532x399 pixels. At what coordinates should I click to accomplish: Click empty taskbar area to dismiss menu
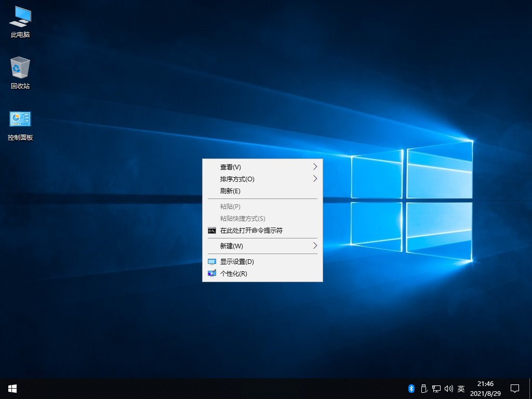(208, 388)
